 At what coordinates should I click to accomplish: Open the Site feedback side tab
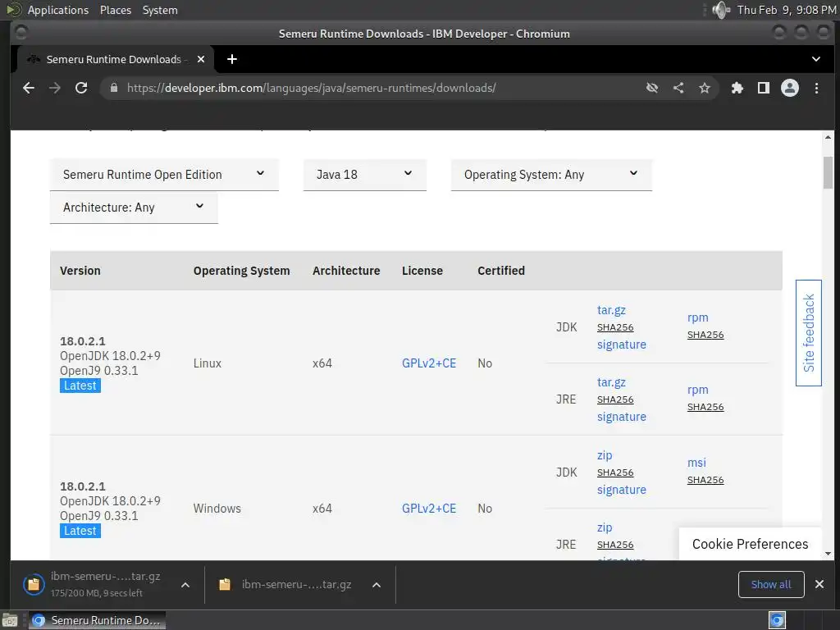point(808,333)
